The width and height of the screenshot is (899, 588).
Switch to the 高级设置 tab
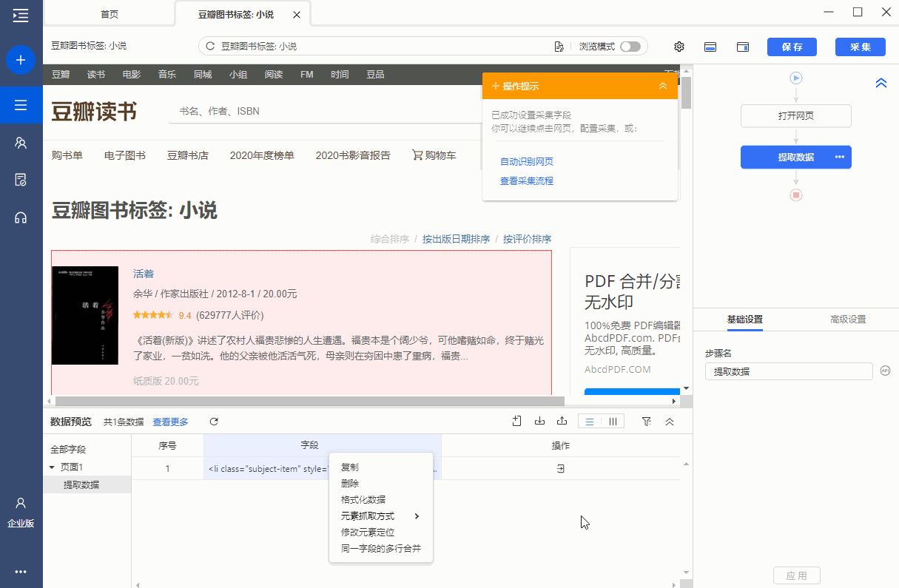coord(847,320)
